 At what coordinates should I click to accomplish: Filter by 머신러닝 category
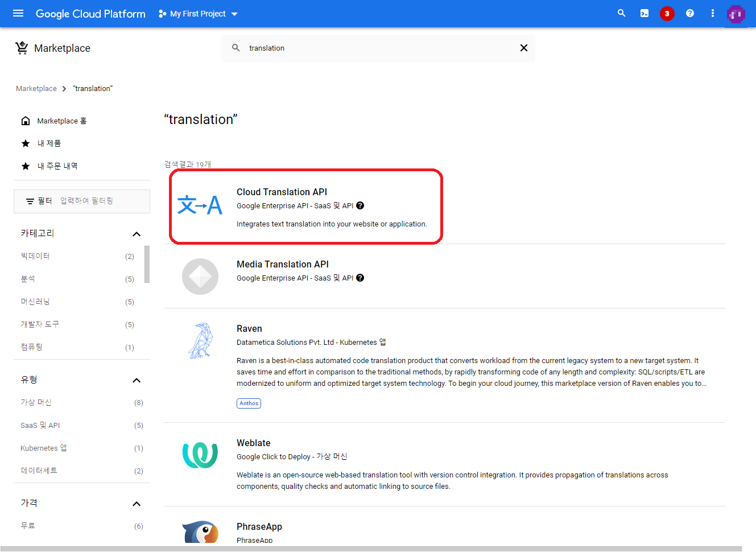tap(35, 302)
